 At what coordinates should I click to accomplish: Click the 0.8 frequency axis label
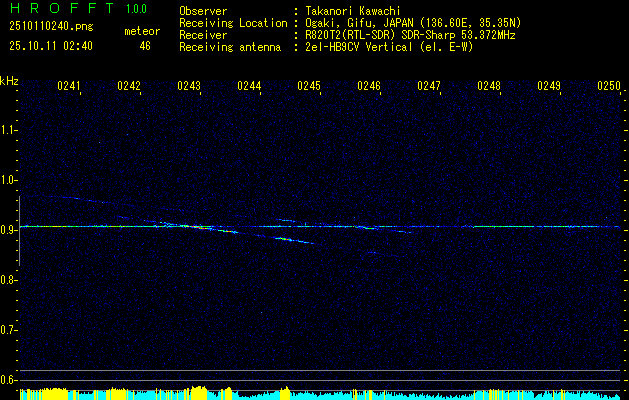(8, 280)
